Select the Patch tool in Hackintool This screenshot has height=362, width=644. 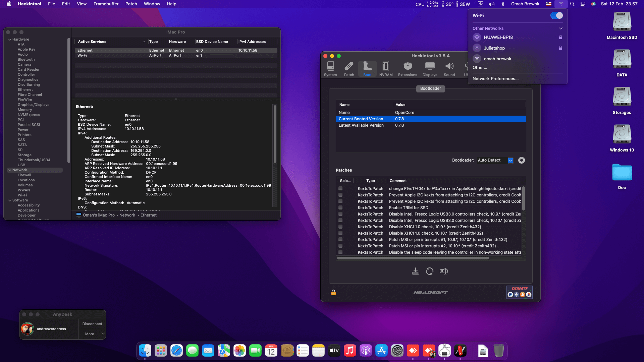click(349, 69)
